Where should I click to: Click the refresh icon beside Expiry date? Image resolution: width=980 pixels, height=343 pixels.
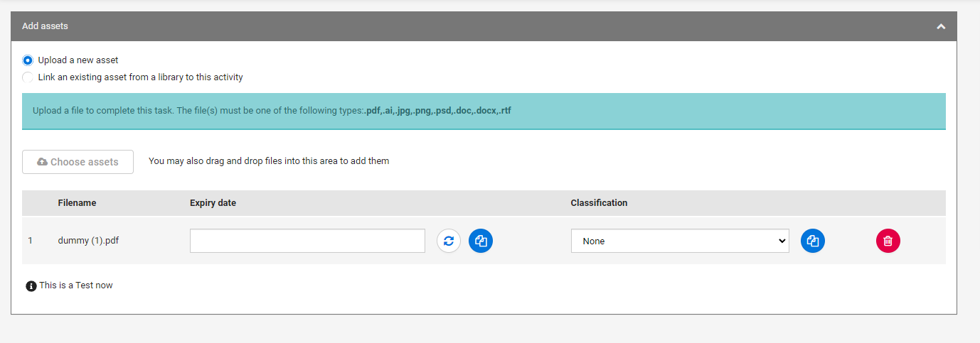(448, 241)
